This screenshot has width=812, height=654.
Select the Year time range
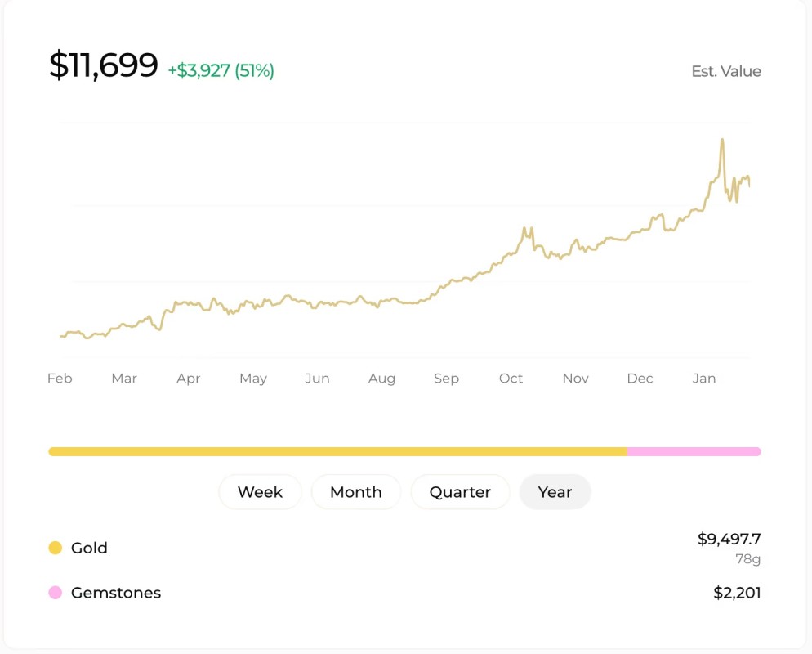(x=555, y=492)
